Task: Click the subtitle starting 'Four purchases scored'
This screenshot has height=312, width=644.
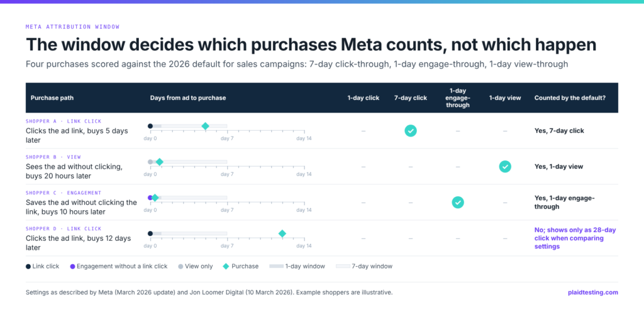Action: click(297, 64)
